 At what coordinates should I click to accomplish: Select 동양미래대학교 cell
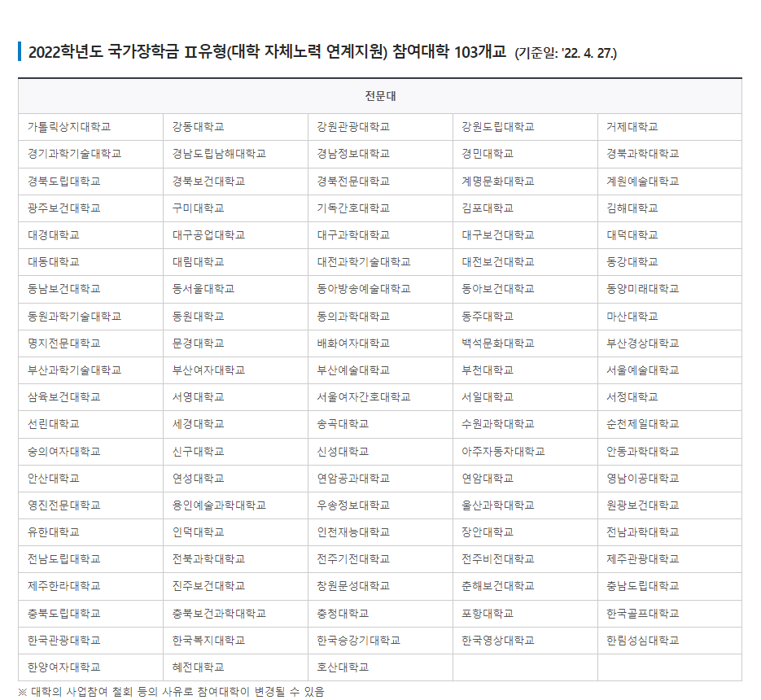(670, 289)
